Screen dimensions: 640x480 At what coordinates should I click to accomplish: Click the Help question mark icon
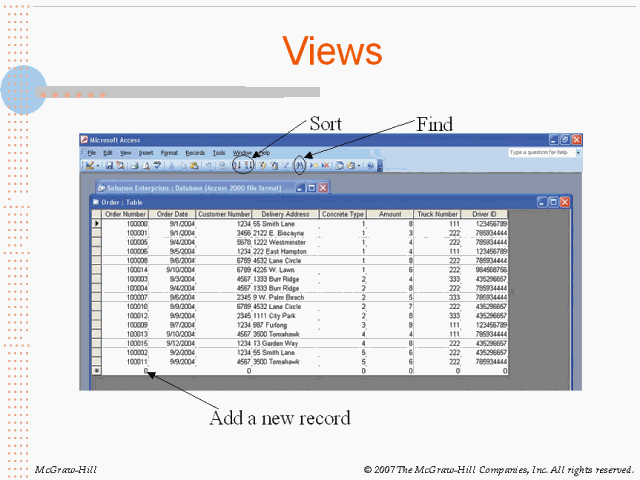370,165
